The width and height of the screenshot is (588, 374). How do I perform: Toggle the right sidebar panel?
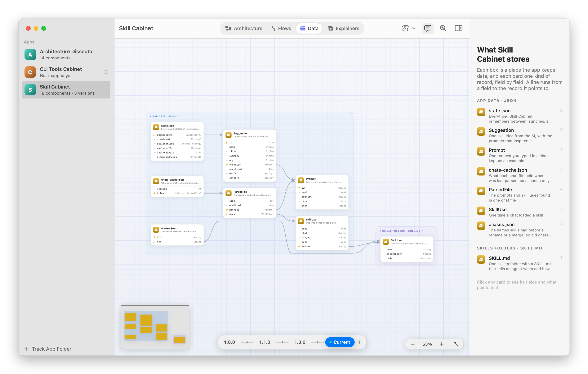(x=458, y=28)
